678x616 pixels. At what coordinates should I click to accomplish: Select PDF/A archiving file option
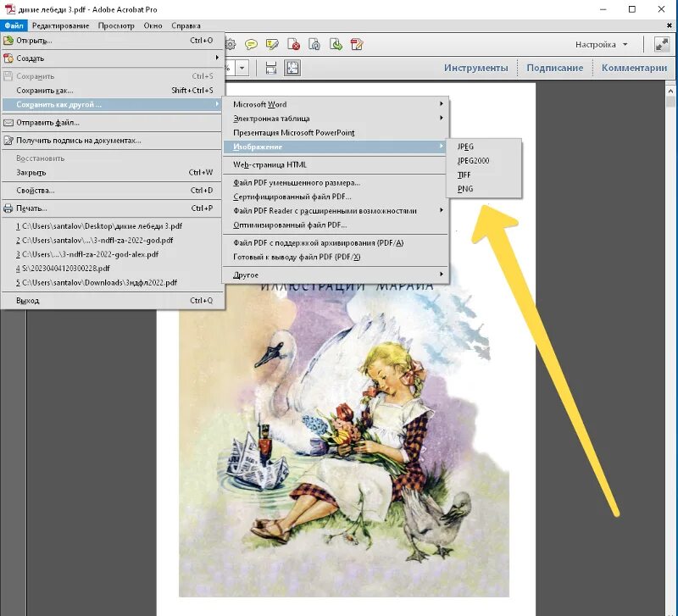click(x=336, y=243)
